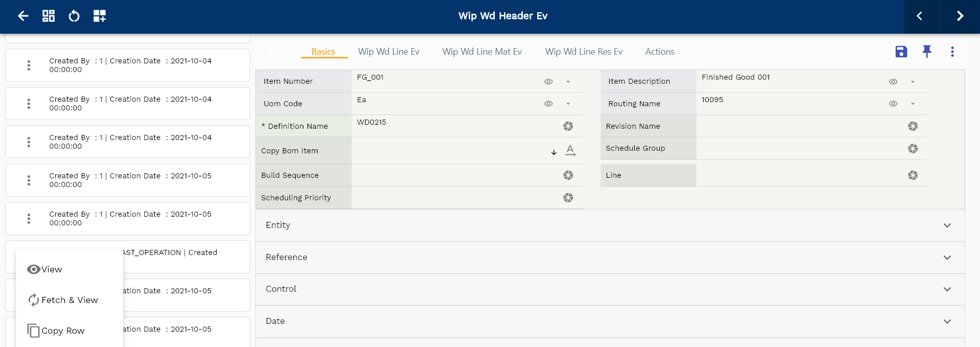Viewport: 980px width, 347px height.
Task: Save the record using floppy disk icon
Action: [x=901, y=52]
